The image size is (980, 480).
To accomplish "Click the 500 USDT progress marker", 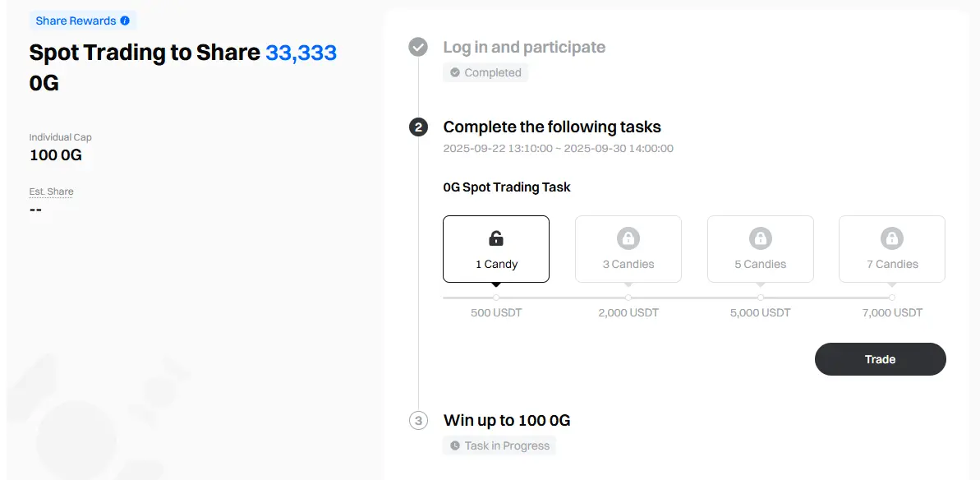I will 496,298.
